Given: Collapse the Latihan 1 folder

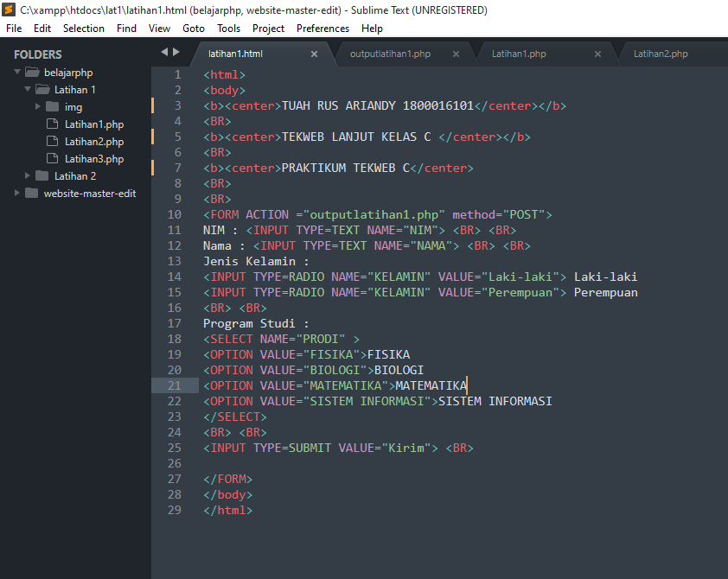Looking at the screenshot, I should coord(28,89).
